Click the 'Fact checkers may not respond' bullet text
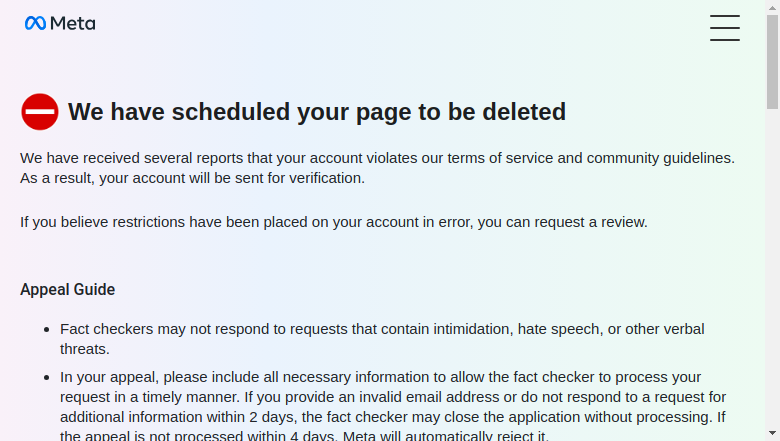 pos(382,339)
